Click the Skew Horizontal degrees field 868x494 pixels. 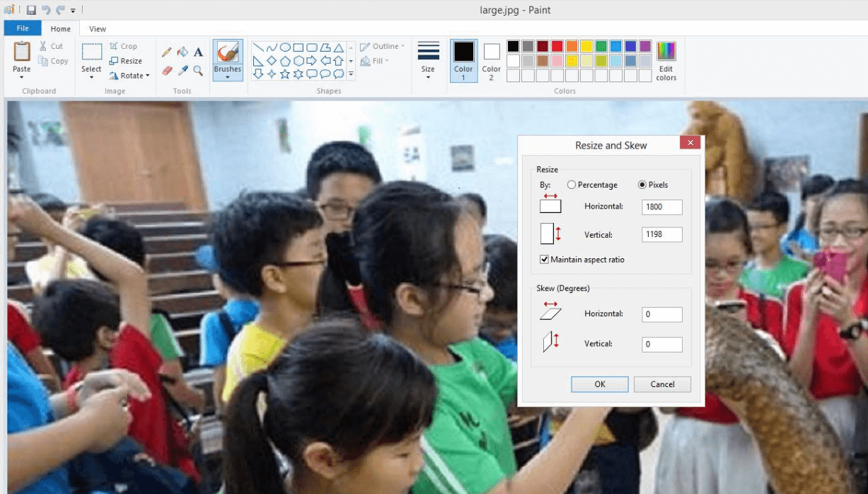click(662, 314)
